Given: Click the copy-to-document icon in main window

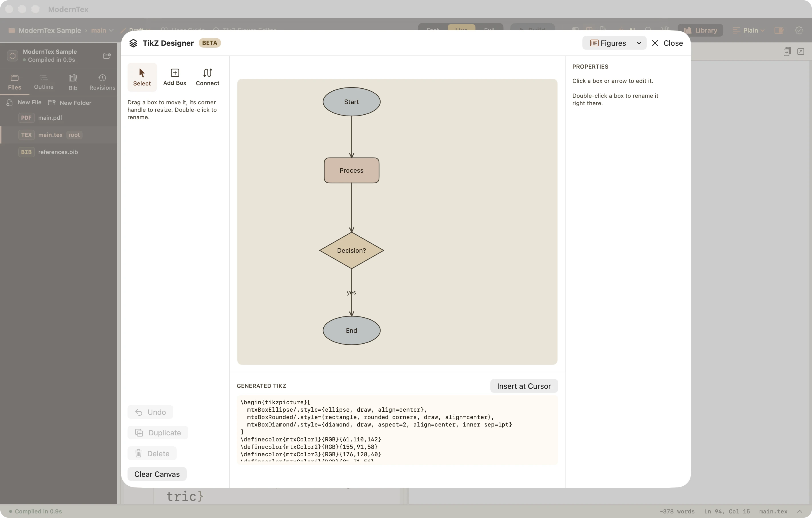Looking at the screenshot, I should pyautogui.click(x=787, y=51).
